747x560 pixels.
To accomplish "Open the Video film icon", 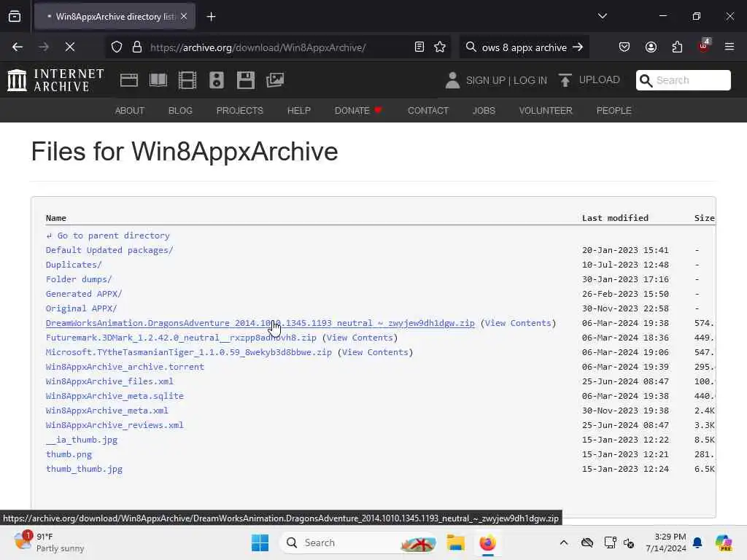I will click(x=187, y=80).
